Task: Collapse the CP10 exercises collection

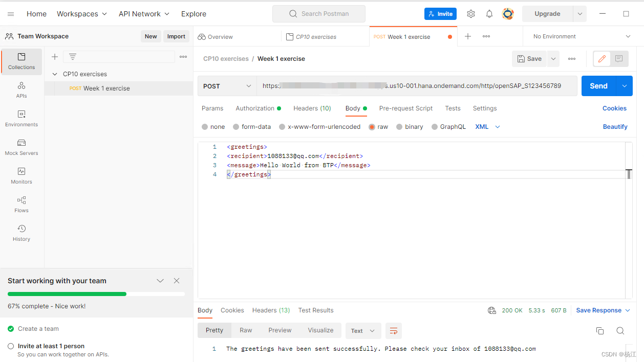Action: (x=55, y=74)
